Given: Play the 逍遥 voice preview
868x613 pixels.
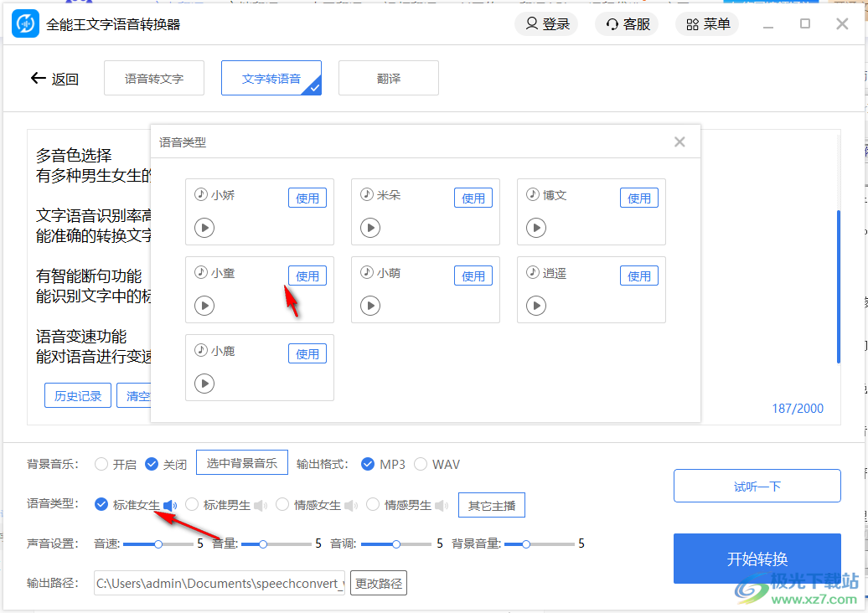Looking at the screenshot, I should pos(535,305).
